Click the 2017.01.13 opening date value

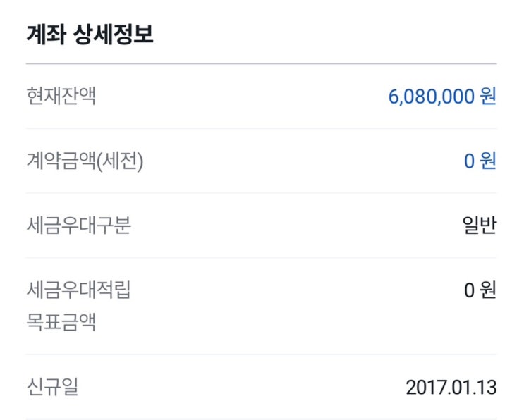(x=451, y=388)
